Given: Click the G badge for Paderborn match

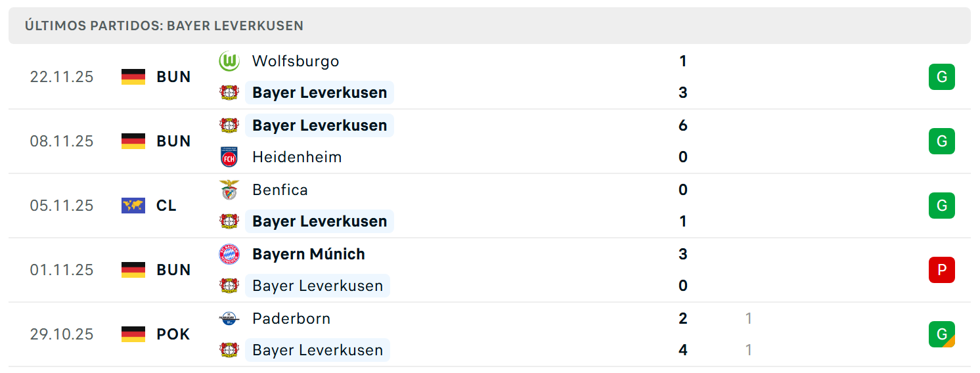Looking at the screenshot, I should [x=941, y=334].
